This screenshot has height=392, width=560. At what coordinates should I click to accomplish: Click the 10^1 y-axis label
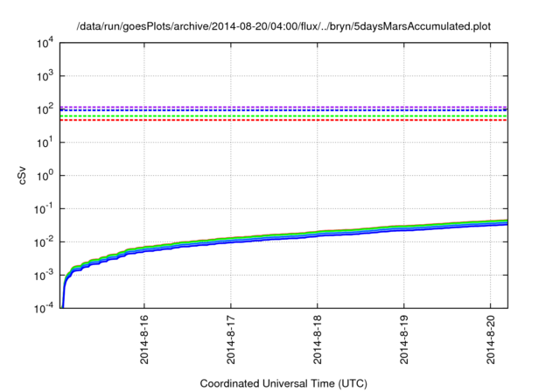point(45,143)
